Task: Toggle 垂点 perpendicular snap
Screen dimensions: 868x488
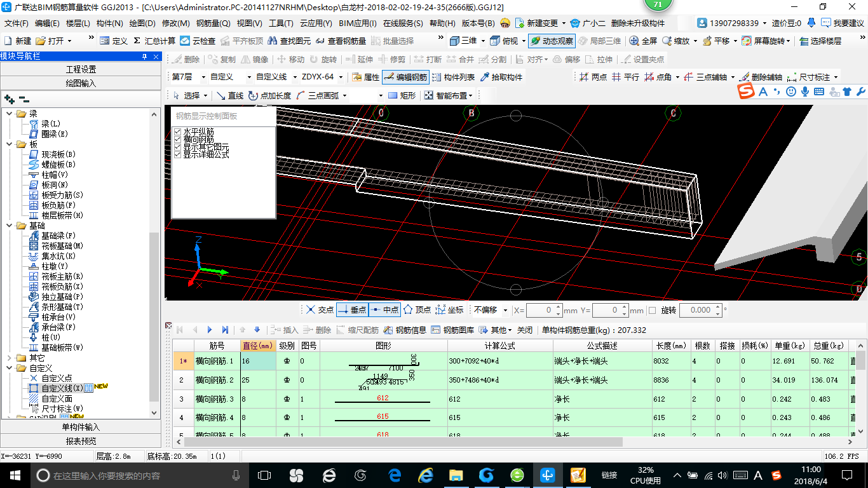Action: [x=352, y=310]
